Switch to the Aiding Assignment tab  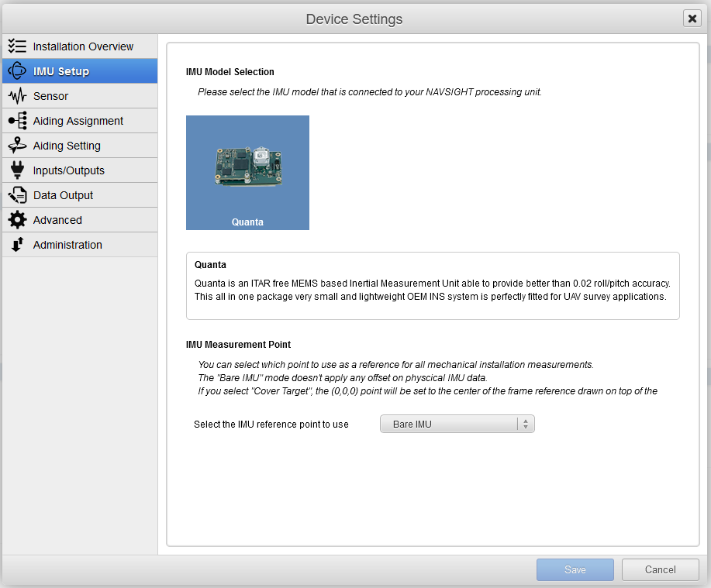pyautogui.click(x=80, y=121)
